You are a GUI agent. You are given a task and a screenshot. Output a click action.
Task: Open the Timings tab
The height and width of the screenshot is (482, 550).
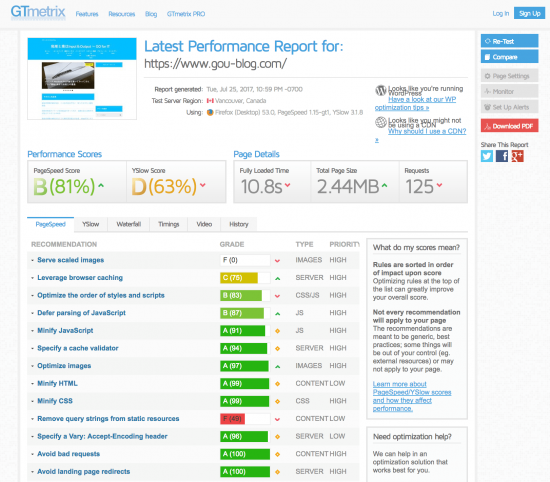[169, 224]
